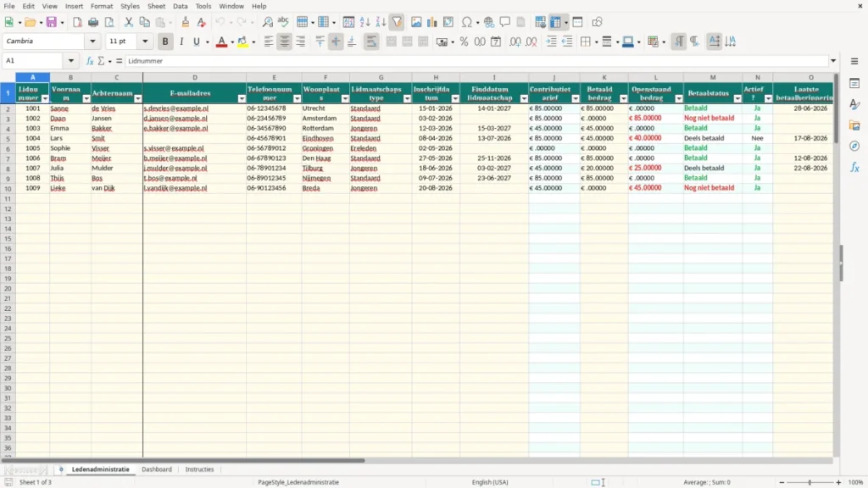Toggle italic formatting
The height and width of the screenshot is (488, 868).
tap(181, 42)
